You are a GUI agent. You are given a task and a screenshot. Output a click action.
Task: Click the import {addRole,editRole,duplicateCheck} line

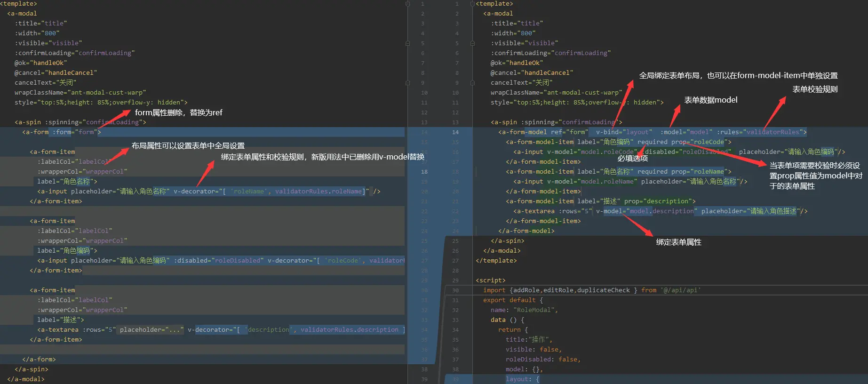pos(592,290)
